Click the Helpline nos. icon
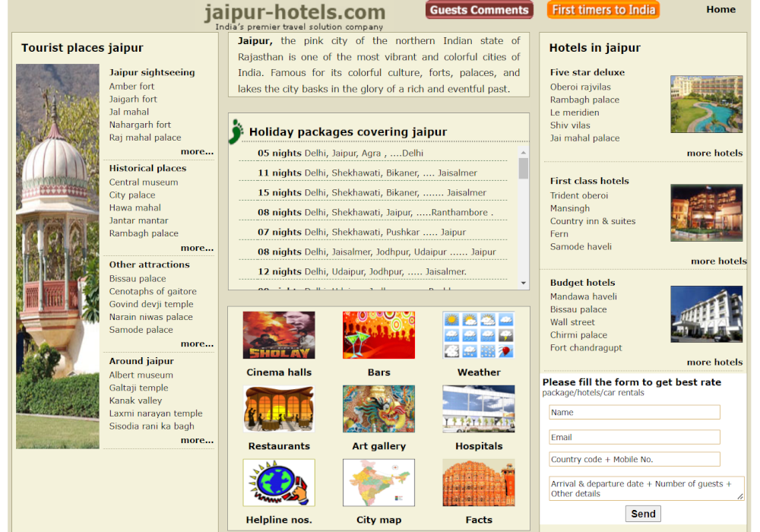This screenshot has width=760, height=532. click(279, 483)
